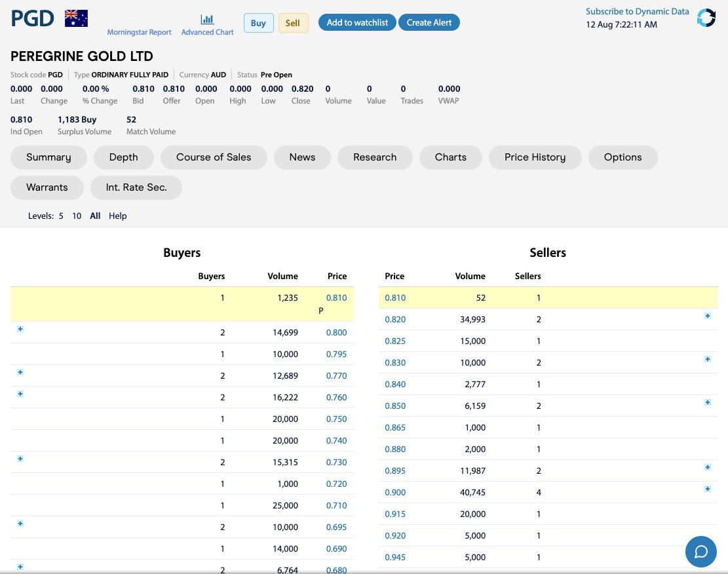Open the Charts tab

450,157
